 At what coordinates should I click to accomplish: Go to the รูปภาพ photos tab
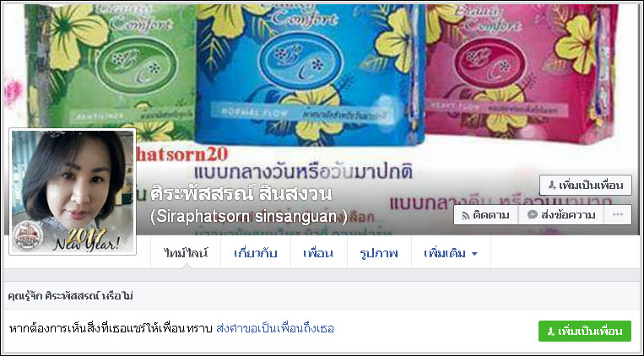pos(379,253)
